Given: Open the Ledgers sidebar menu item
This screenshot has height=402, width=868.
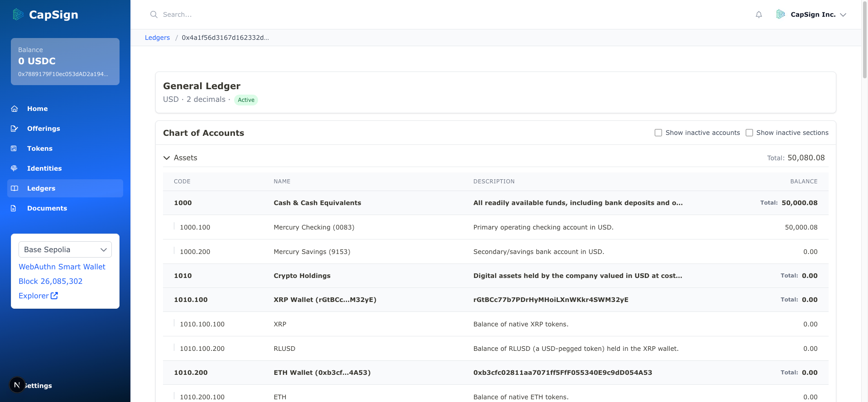Looking at the screenshot, I should [x=41, y=188].
